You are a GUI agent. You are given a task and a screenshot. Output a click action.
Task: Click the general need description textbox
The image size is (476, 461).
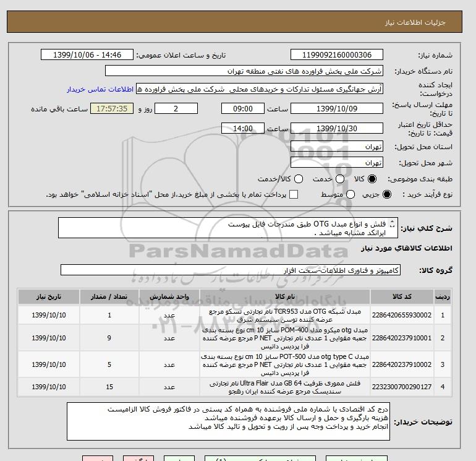(x=228, y=228)
